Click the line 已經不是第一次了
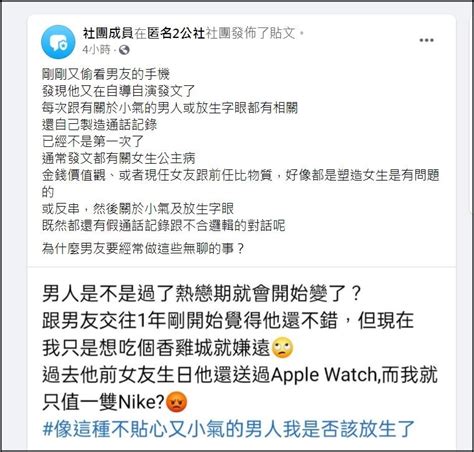The image size is (474, 452). coord(93,142)
